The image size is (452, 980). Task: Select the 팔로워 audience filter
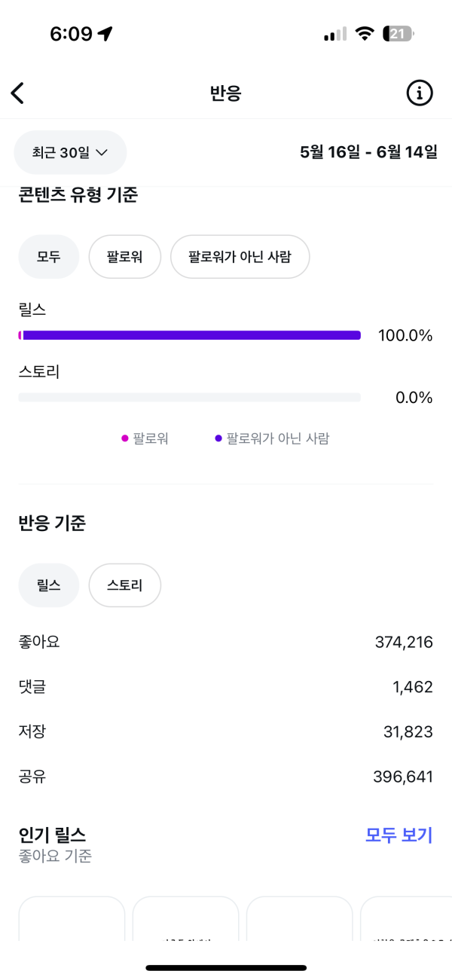pos(125,257)
